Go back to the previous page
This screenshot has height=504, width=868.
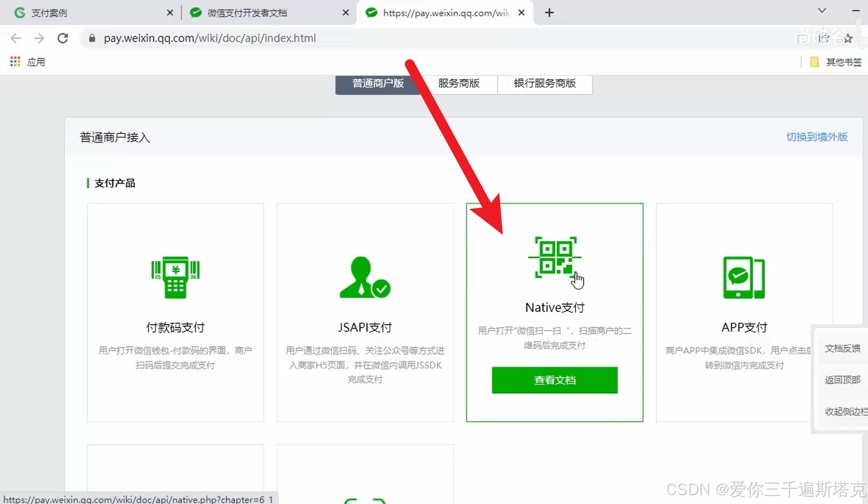pyautogui.click(x=16, y=38)
